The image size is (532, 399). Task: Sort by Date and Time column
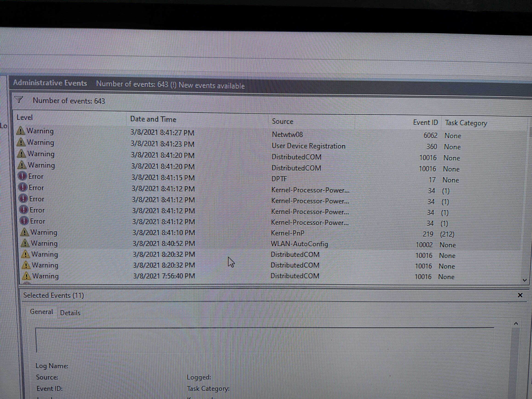click(x=153, y=119)
